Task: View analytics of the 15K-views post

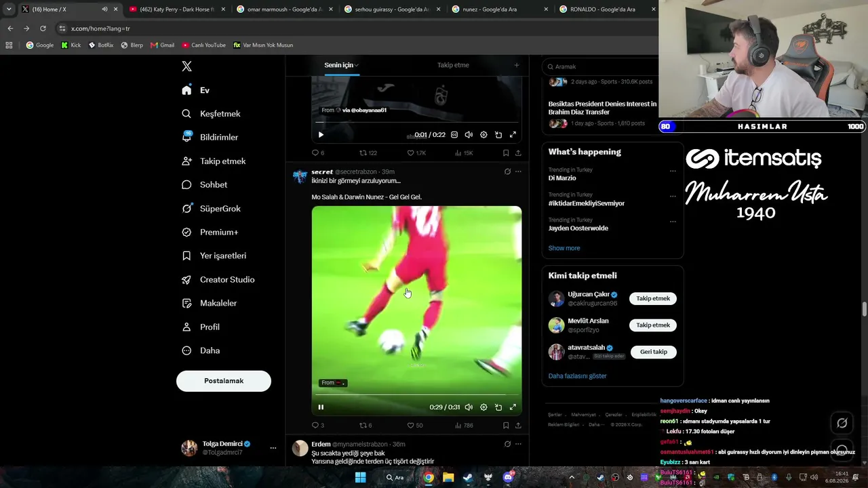Action: point(464,153)
